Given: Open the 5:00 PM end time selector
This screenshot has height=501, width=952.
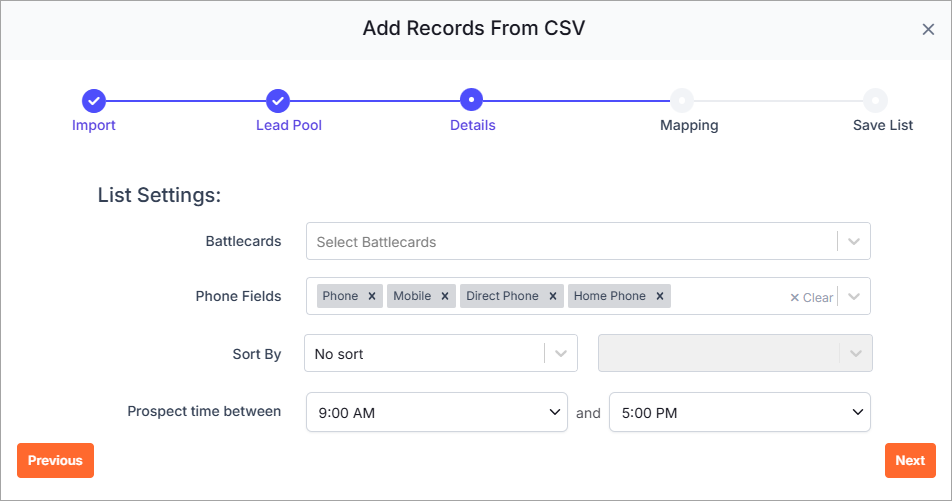Looking at the screenshot, I should tap(740, 412).
